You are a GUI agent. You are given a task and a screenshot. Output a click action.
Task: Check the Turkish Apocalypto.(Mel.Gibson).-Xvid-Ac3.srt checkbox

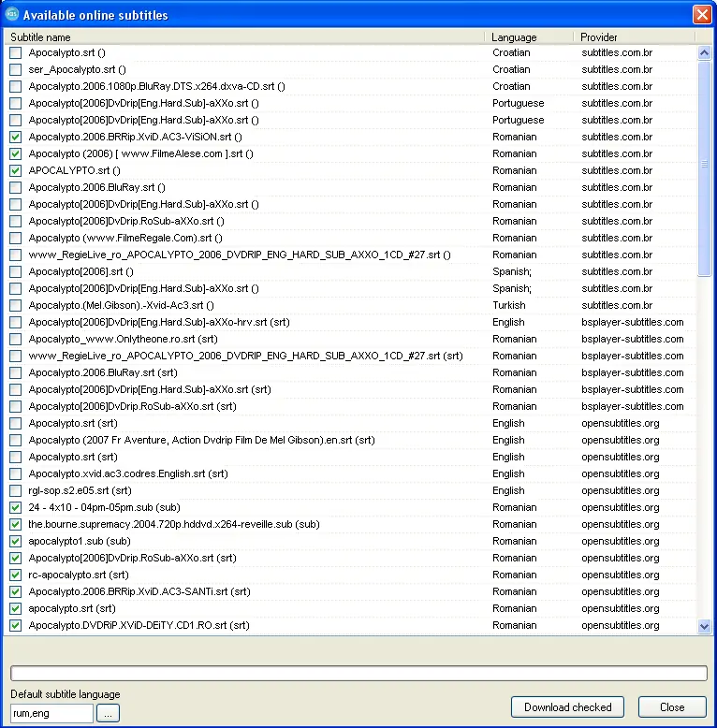pos(15,305)
